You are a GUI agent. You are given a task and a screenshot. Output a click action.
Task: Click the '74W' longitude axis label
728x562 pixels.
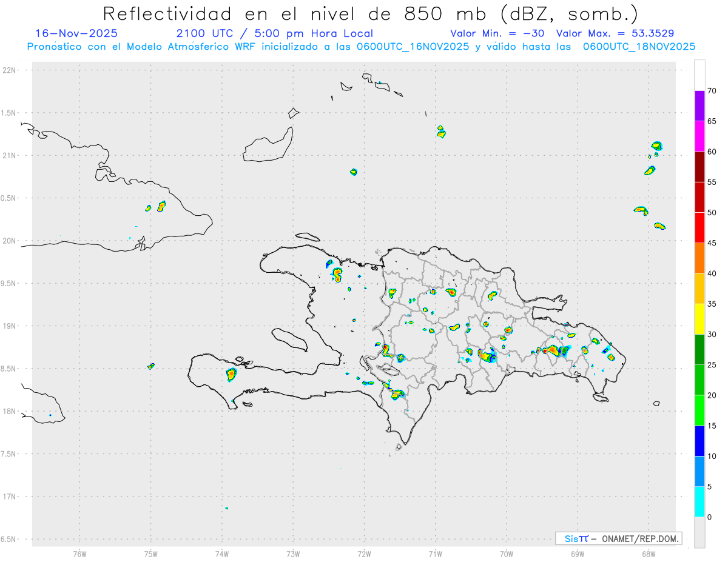click(222, 554)
